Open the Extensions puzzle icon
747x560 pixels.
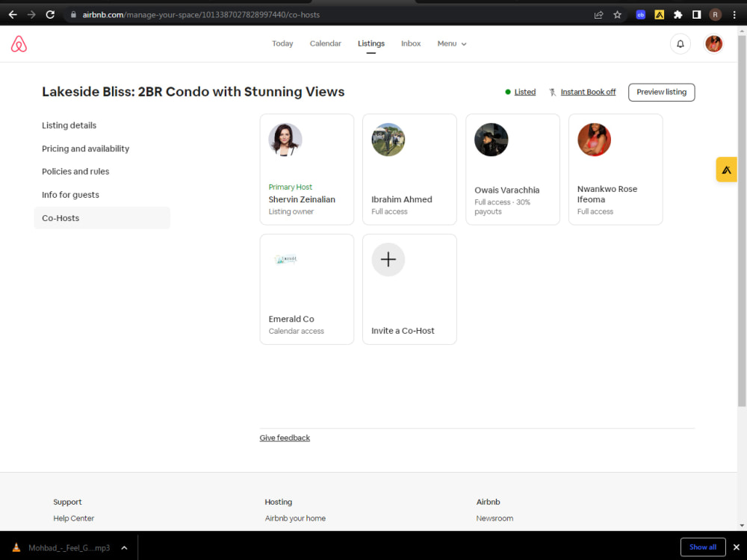[678, 15]
